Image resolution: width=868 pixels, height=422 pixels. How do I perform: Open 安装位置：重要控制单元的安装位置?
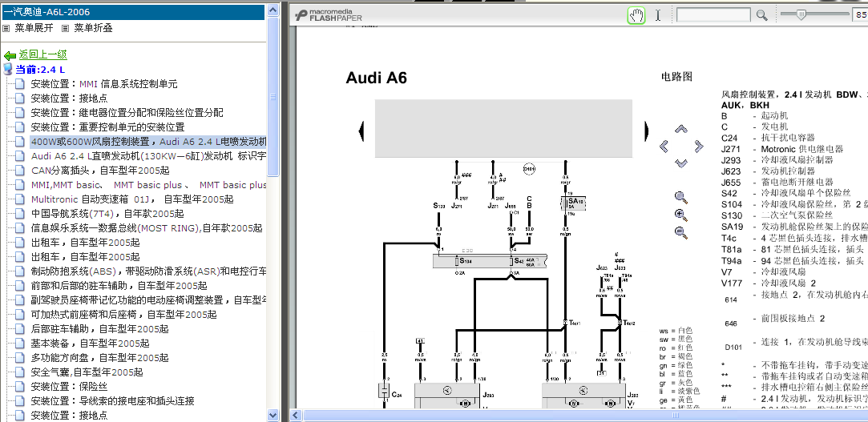[108, 127]
